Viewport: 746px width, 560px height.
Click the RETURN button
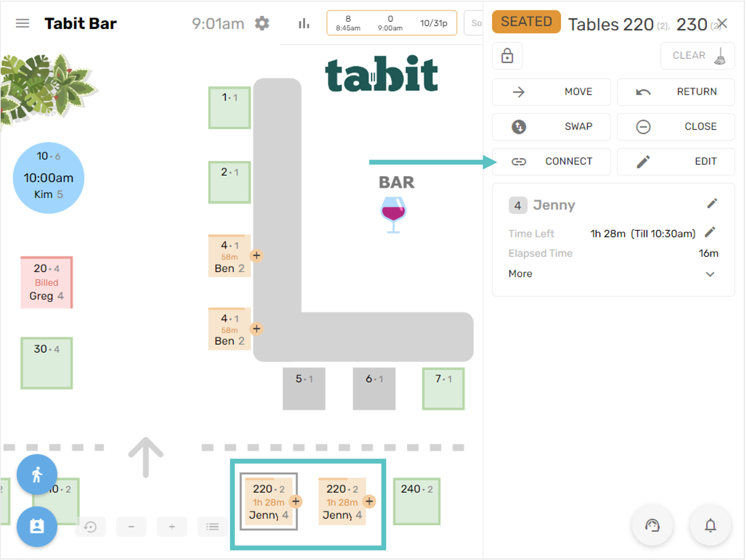pyautogui.click(x=676, y=92)
